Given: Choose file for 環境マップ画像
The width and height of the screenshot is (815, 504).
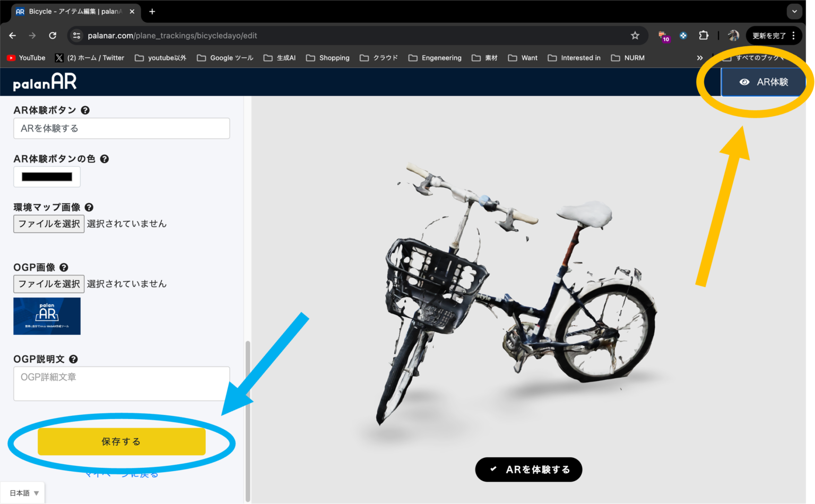Looking at the screenshot, I should pyautogui.click(x=49, y=224).
